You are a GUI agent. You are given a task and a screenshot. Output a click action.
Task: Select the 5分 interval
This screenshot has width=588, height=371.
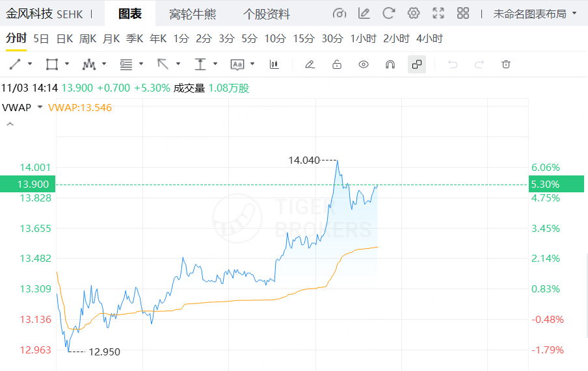pos(249,38)
